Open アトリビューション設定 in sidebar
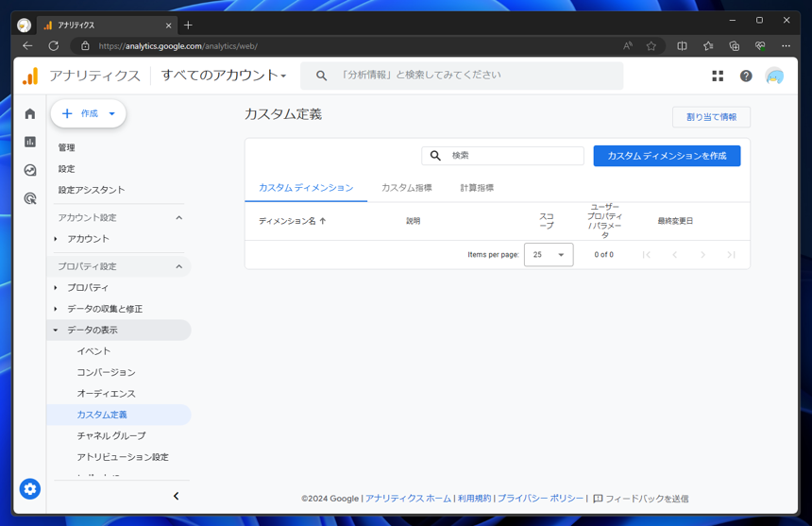812x526 pixels. (123, 457)
